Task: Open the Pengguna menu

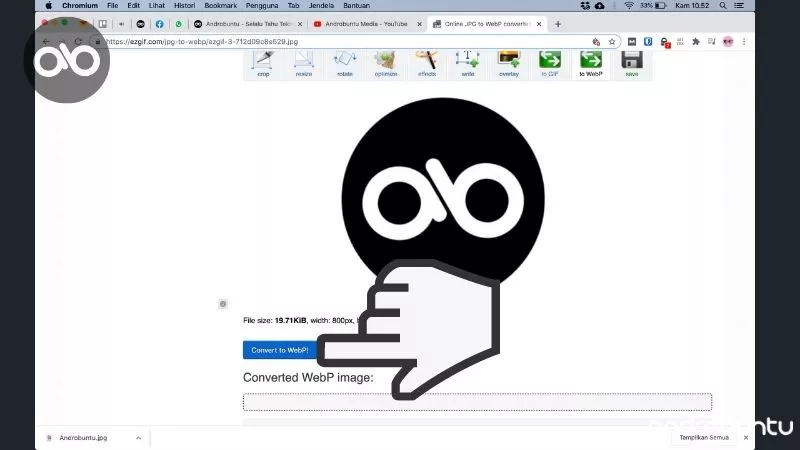Action: pos(262,6)
